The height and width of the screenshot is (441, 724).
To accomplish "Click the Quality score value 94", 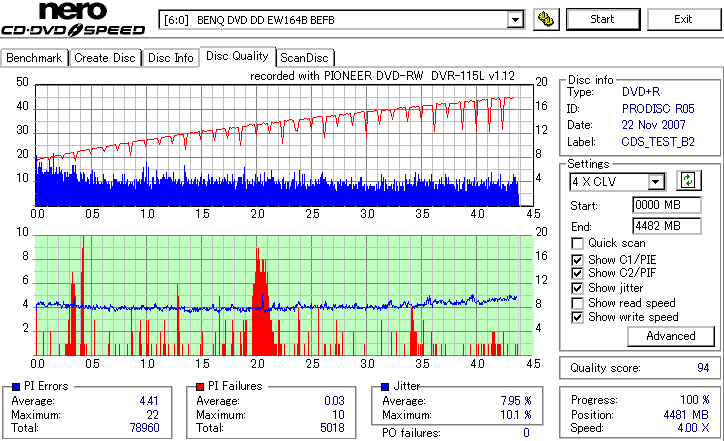I will point(703,368).
